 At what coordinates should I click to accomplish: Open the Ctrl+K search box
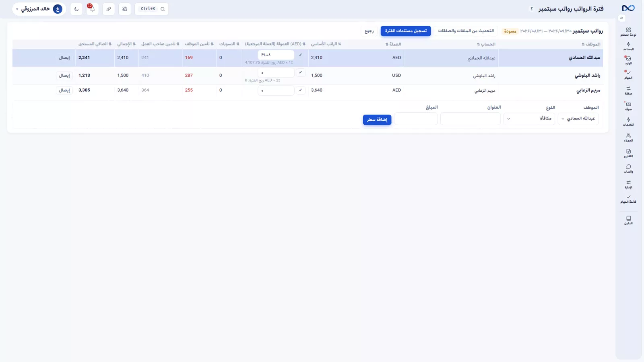click(152, 9)
